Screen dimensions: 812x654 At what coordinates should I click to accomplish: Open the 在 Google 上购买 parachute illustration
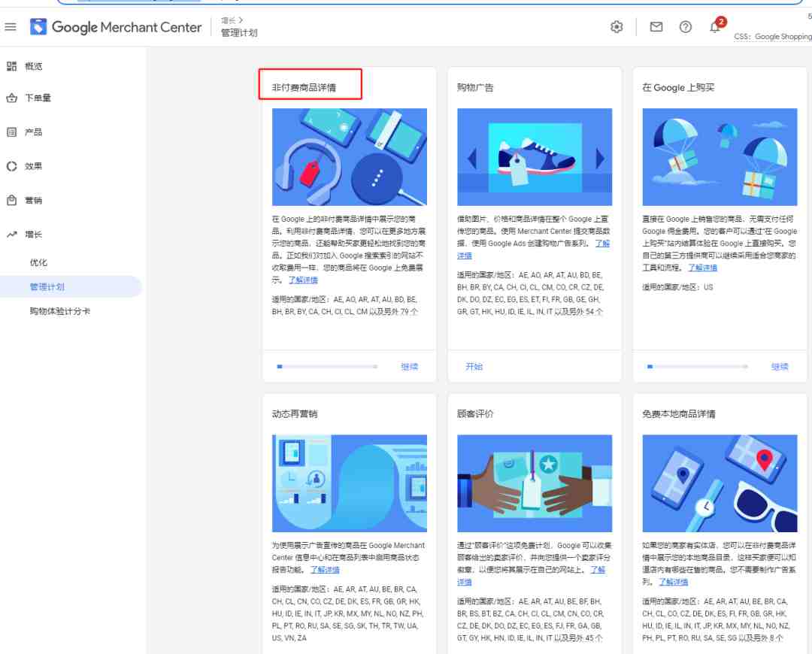(720, 157)
